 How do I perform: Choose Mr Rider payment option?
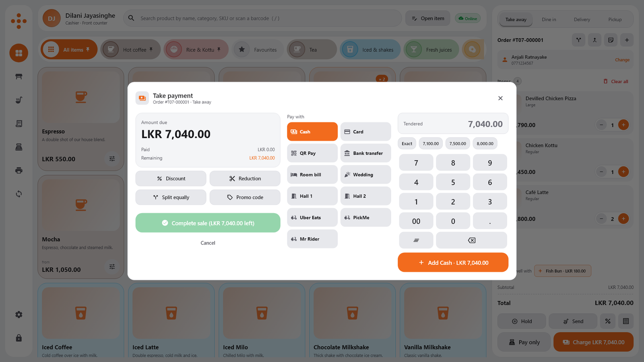click(312, 239)
